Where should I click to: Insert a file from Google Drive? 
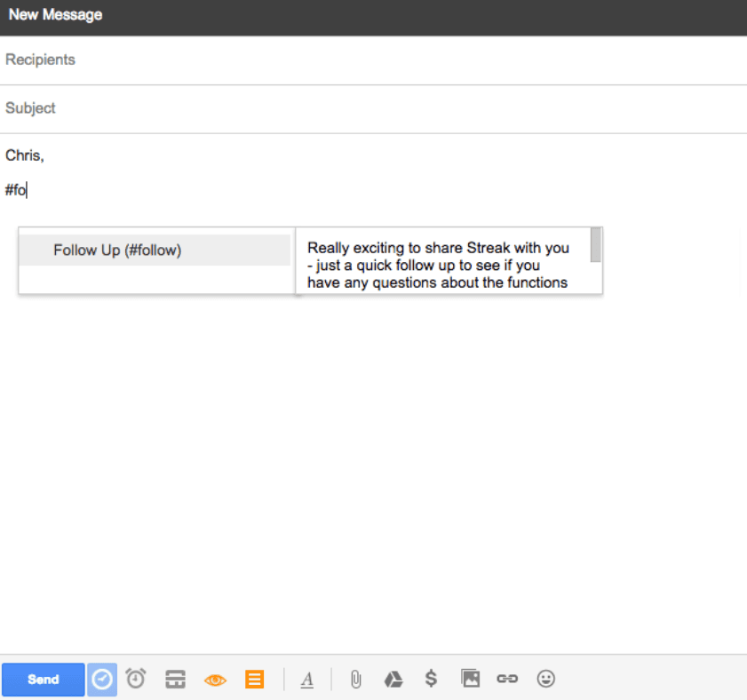[x=392, y=679]
